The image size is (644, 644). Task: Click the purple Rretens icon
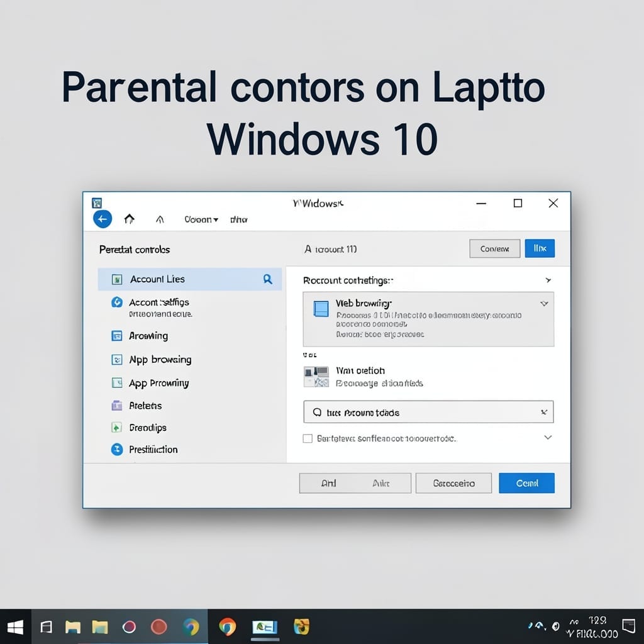117,406
